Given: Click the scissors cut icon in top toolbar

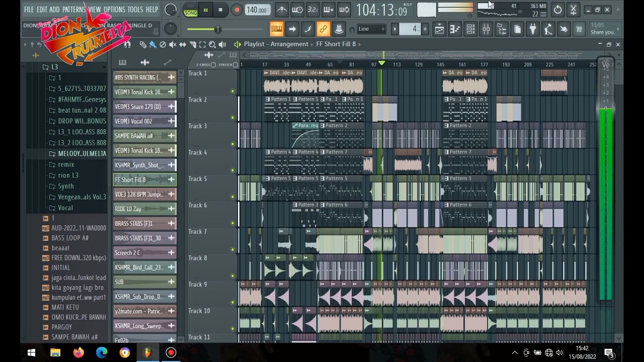Looking at the screenshot, I should click(573, 10).
